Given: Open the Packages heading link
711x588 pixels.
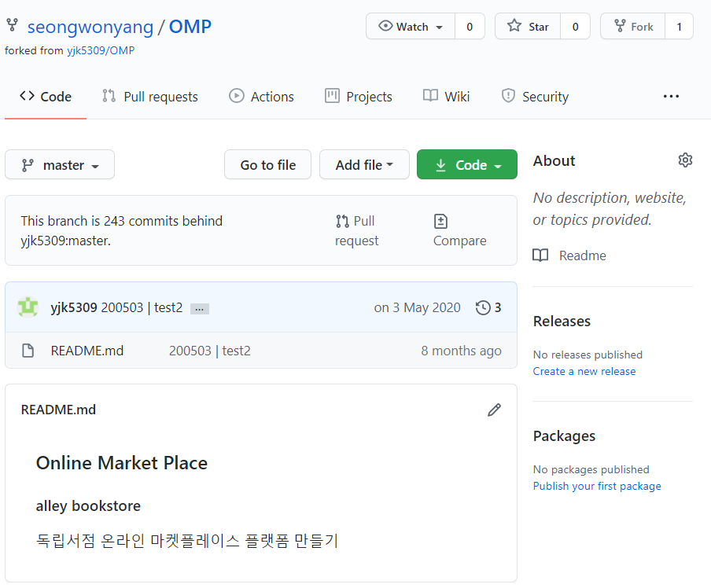Looking at the screenshot, I should coord(564,435).
